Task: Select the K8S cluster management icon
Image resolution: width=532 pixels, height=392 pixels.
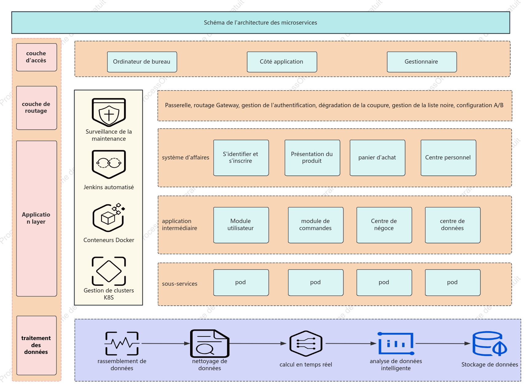Action: 109,271
